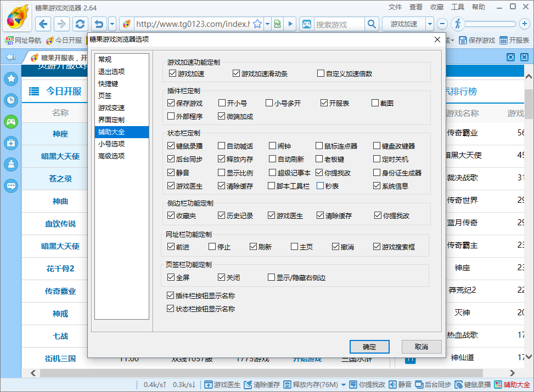Close the options dialog with X
Image resolution: width=534 pixels, height=392 pixels.
click(x=437, y=39)
